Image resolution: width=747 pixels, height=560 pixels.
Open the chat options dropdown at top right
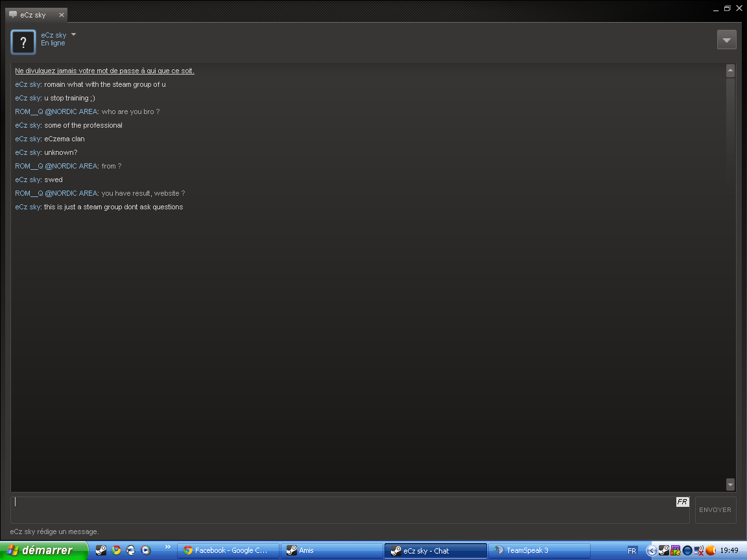726,40
